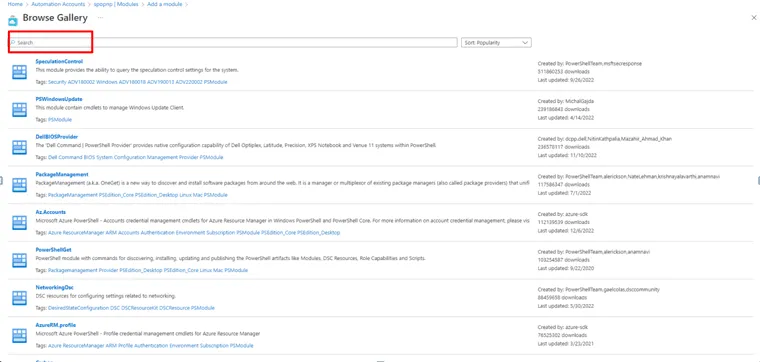760x362 pixels.
Task: Open the ellipsis menu beside Browse Gallery
Action: 100,18
